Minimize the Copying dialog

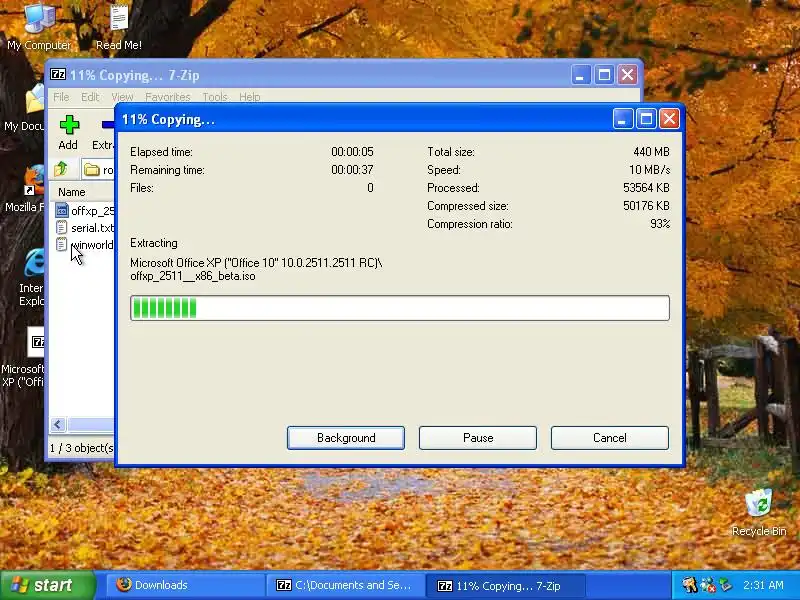[x=622, y=119]
